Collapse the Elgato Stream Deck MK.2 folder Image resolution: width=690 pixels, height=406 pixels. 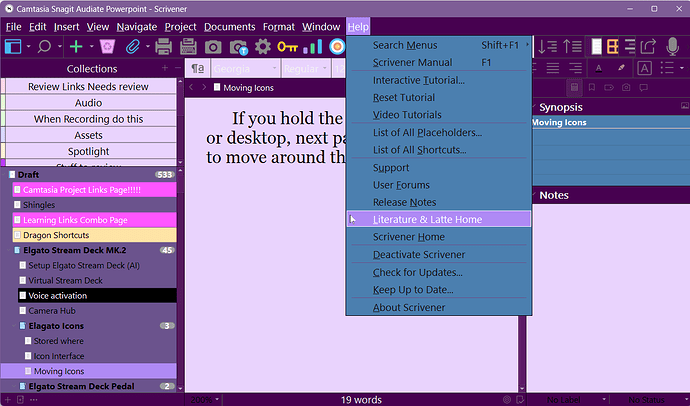click(9, 250)
